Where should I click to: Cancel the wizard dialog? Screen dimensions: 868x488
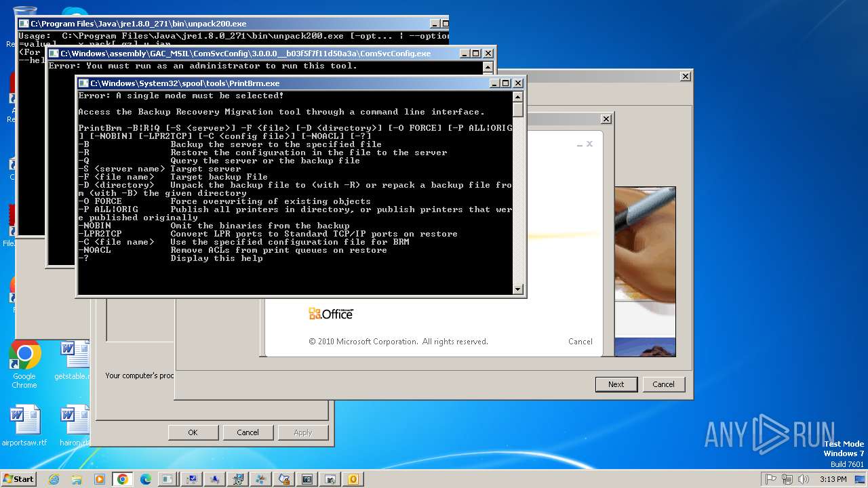click(663, 384)
